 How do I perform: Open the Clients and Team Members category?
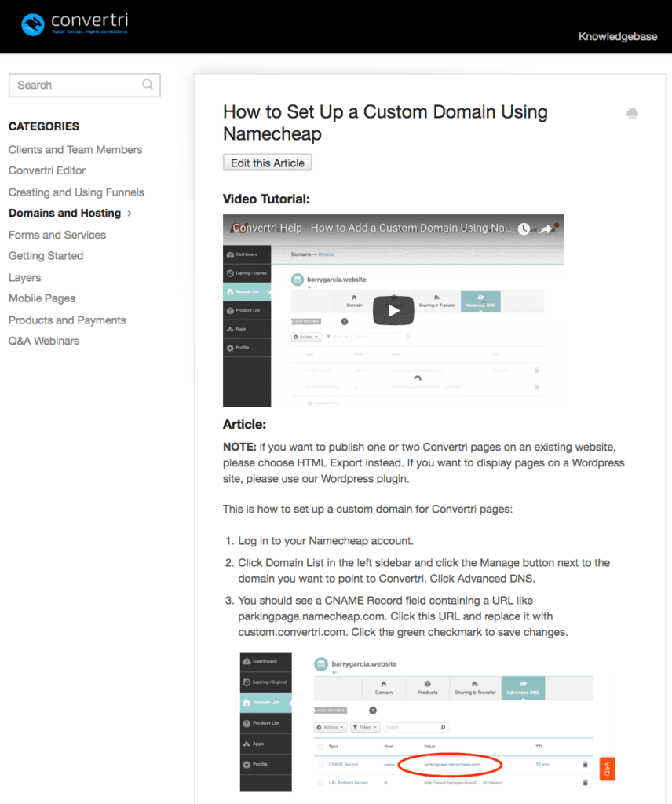click(75, 150)
